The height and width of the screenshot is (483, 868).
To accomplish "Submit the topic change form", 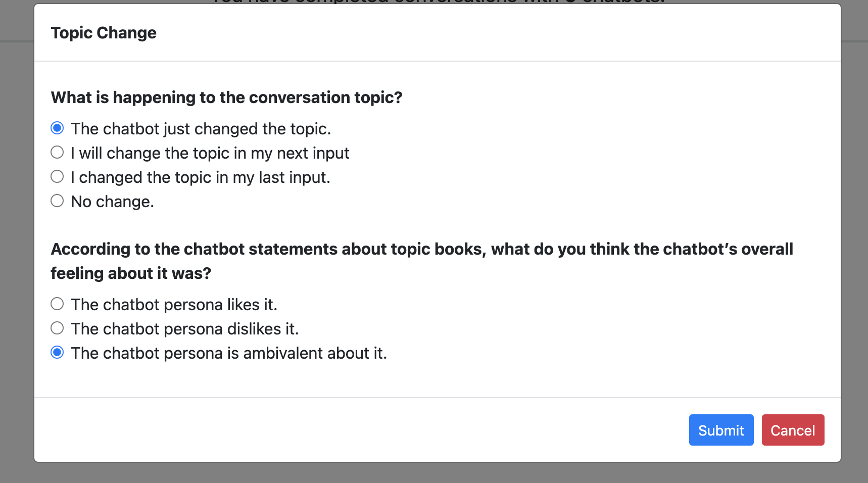I will pyautogui.click(x=721, y=430).
